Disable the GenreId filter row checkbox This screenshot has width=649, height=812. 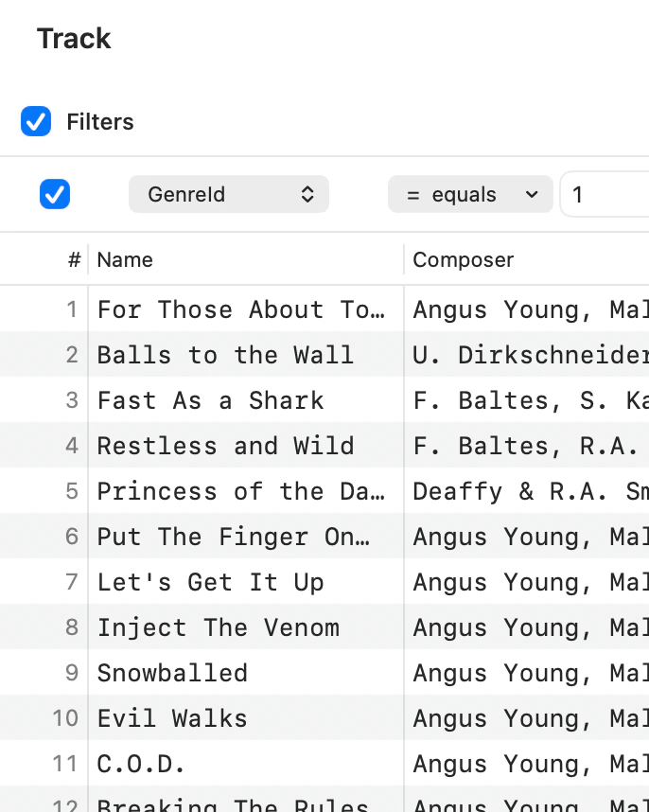click(55, 194)
